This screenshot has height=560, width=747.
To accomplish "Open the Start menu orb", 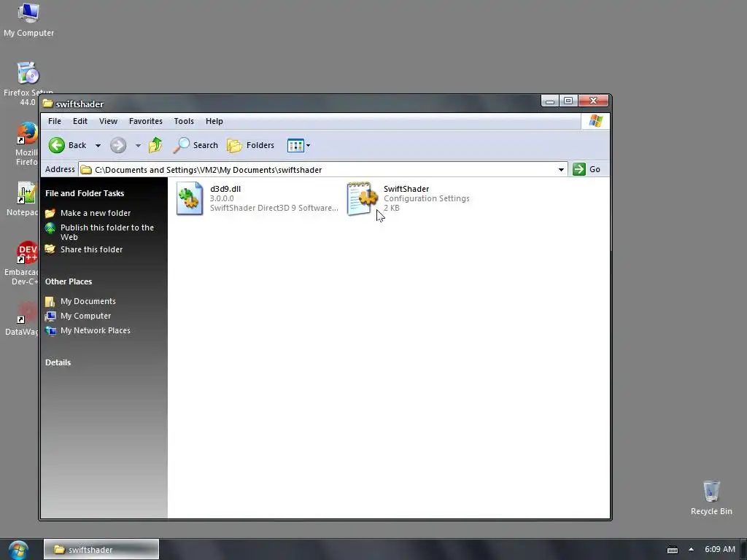I will (x=18, y=550).
